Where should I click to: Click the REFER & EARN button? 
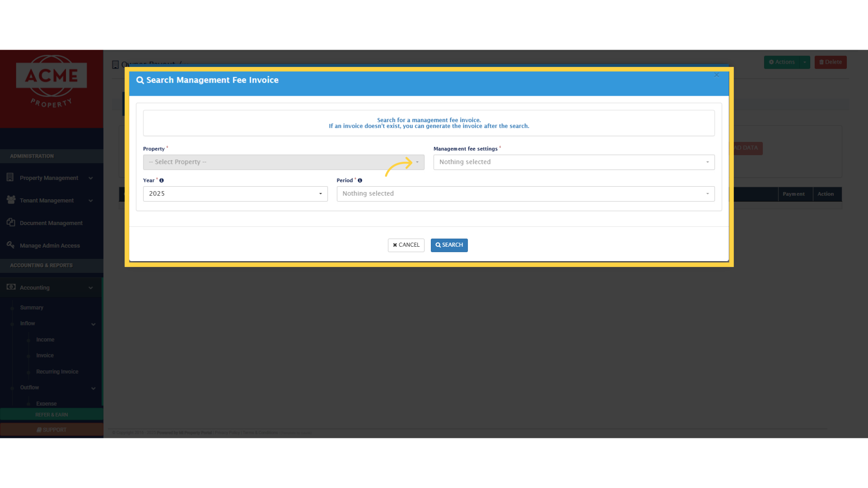[x=52, y=415]
